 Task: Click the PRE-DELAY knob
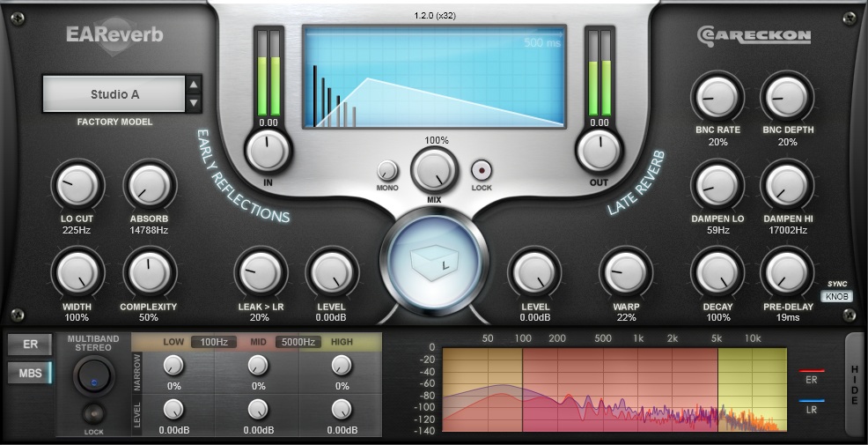787,272
